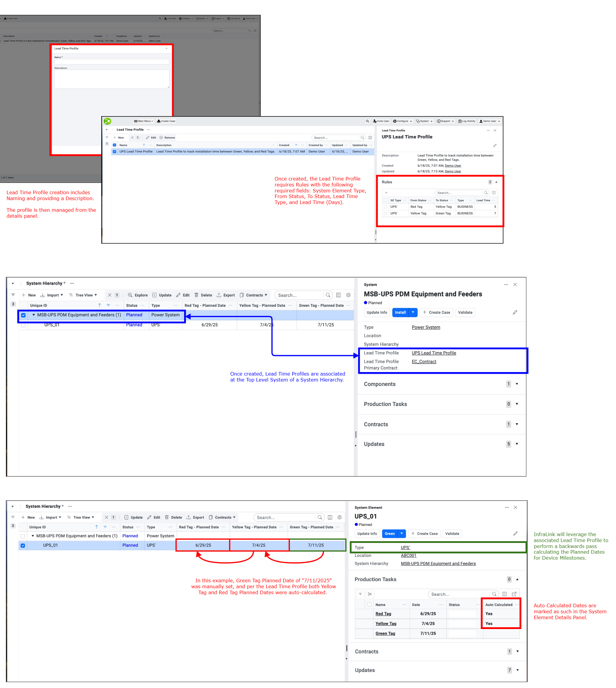Click the green logo icon at top left
616x688 pixels.
pos(107,121)
